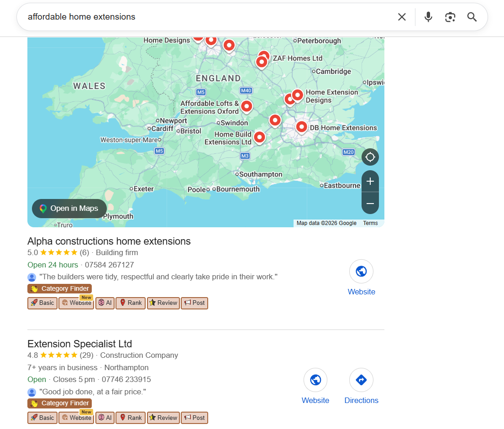Visit the Extension Specialist Ltd website icon
Image resolution: width=504 pixels, height=429 pixels.
click(315, 380)
